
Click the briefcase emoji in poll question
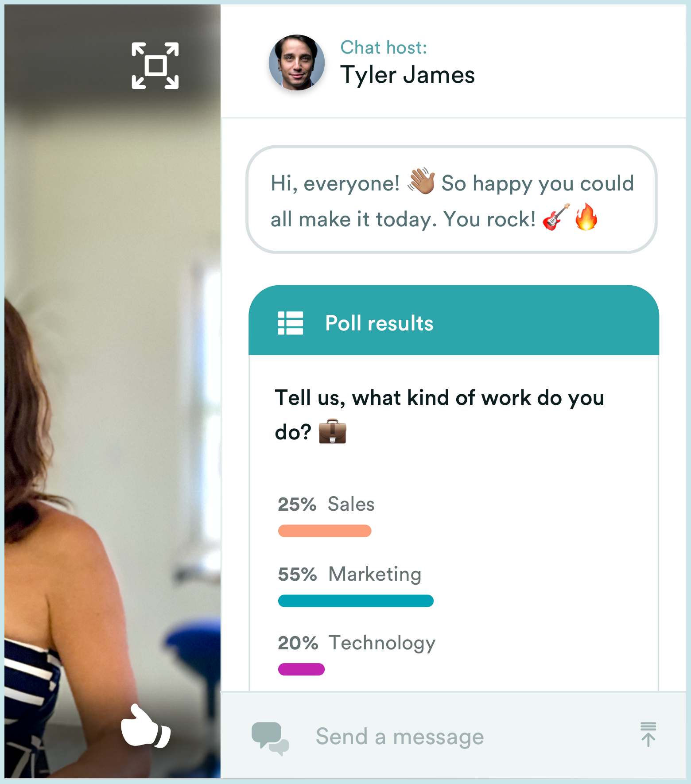333,431
